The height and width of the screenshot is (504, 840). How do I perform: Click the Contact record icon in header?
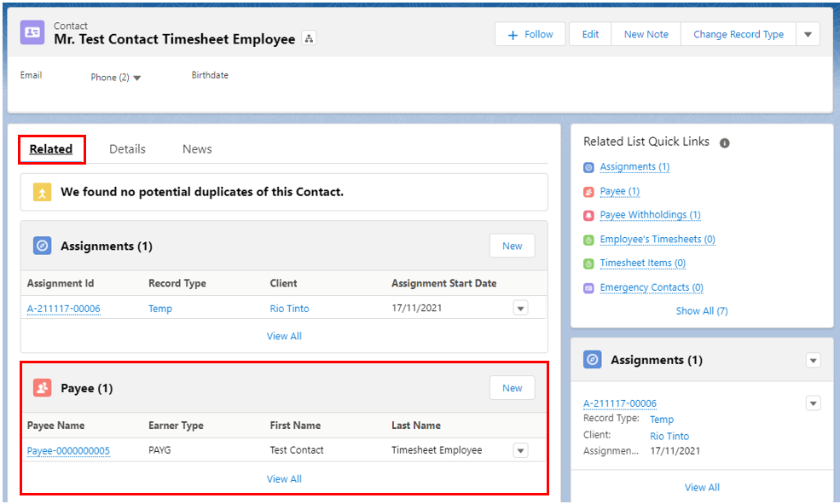(x=32, y=32)
